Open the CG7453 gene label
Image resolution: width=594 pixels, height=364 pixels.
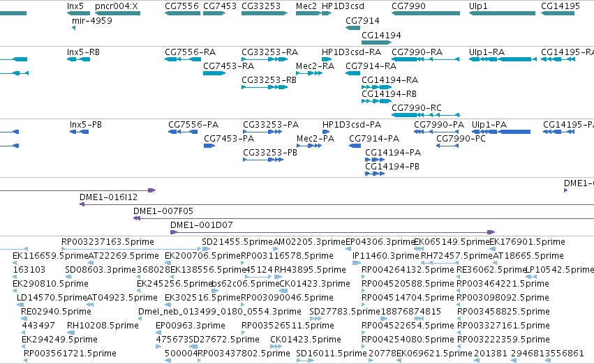(220, 6)
